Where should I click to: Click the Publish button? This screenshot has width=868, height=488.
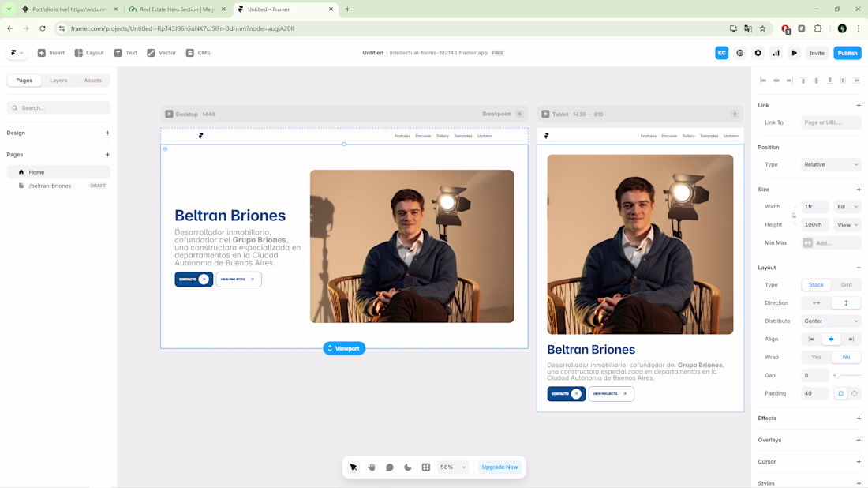coord(847,53)
